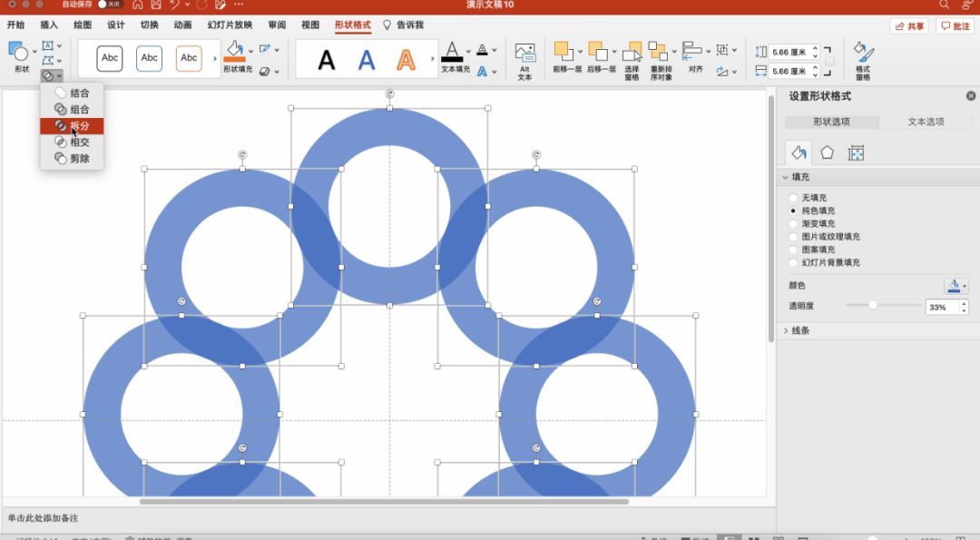Select the 图片或纹理填充 radio option
Viewport: 980px width, 540px height.
pos(793,236)
